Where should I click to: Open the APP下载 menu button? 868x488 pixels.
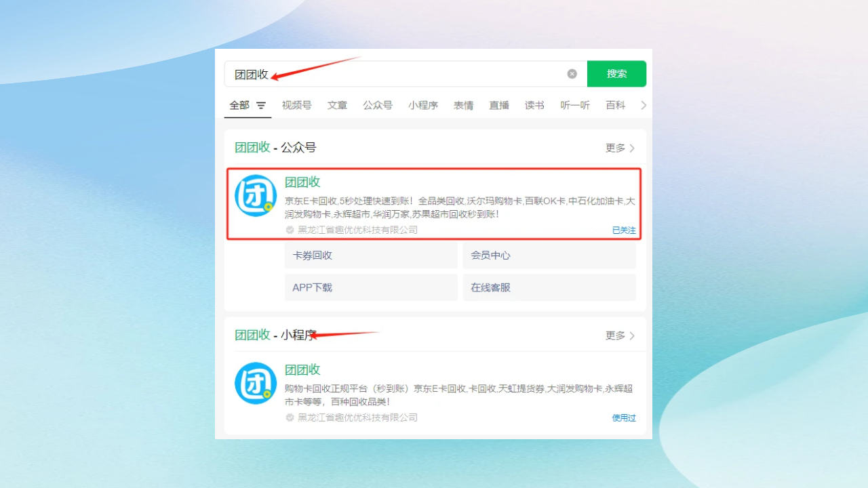click(371, 287)
